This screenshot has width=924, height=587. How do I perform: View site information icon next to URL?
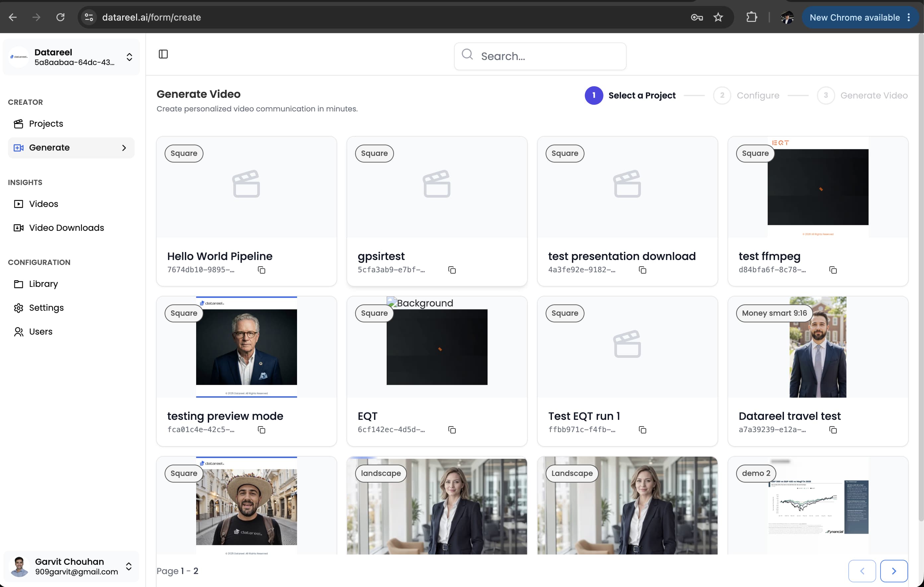point(89,17)
